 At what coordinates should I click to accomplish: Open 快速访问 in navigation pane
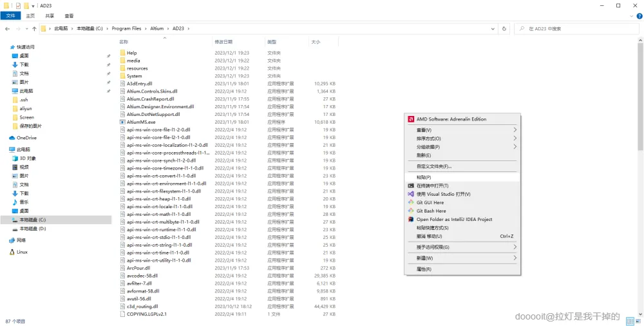click(22, 47)
